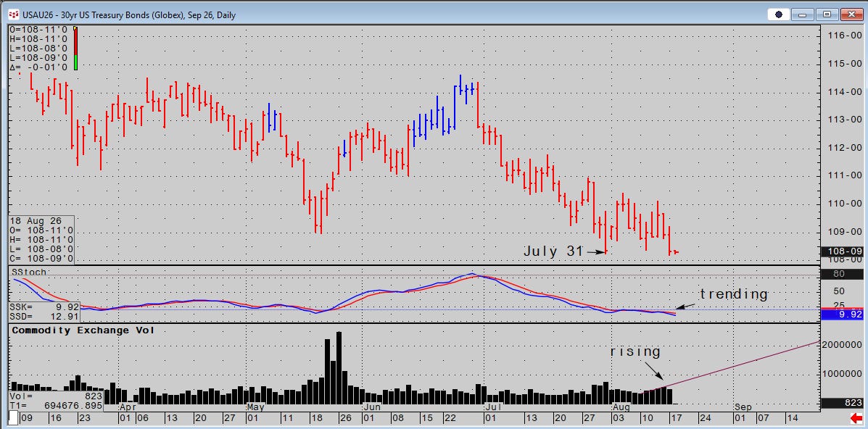Click the 07 date tick under September

tap(763, 417)
